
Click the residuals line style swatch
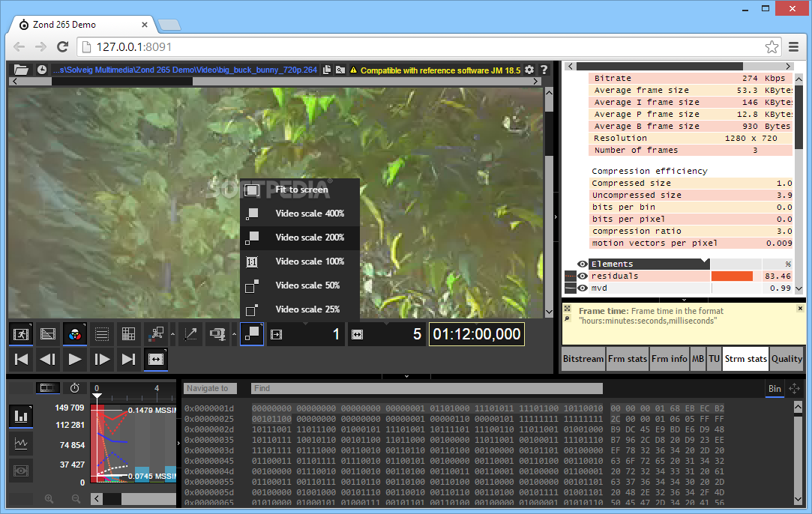coord(570,276)
